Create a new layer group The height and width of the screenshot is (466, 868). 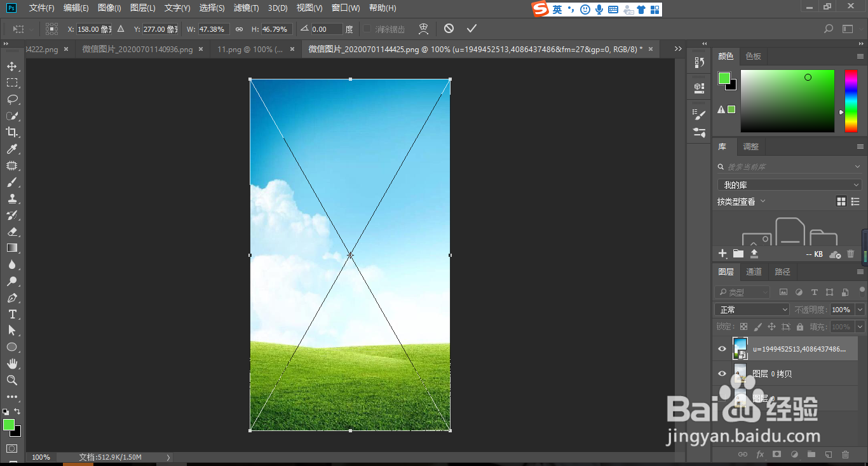pyautogui.click(x=811, y=455)
